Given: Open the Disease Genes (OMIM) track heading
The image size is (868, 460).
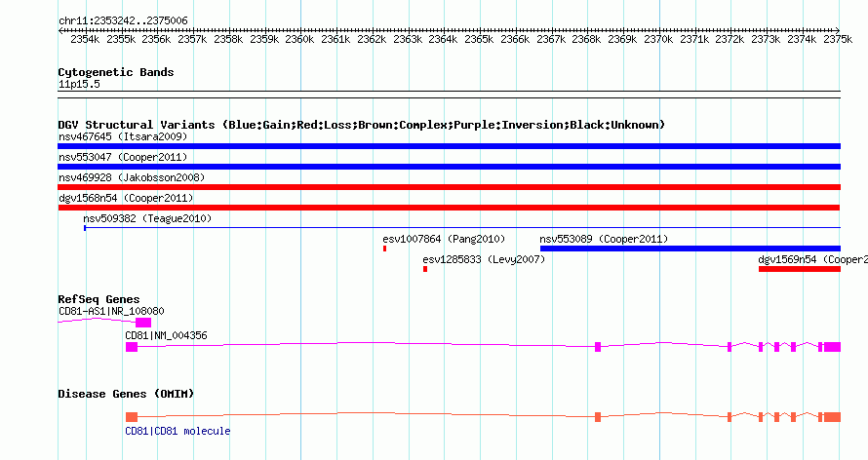Looking at the screenshot, I should (x=126, y=394).
